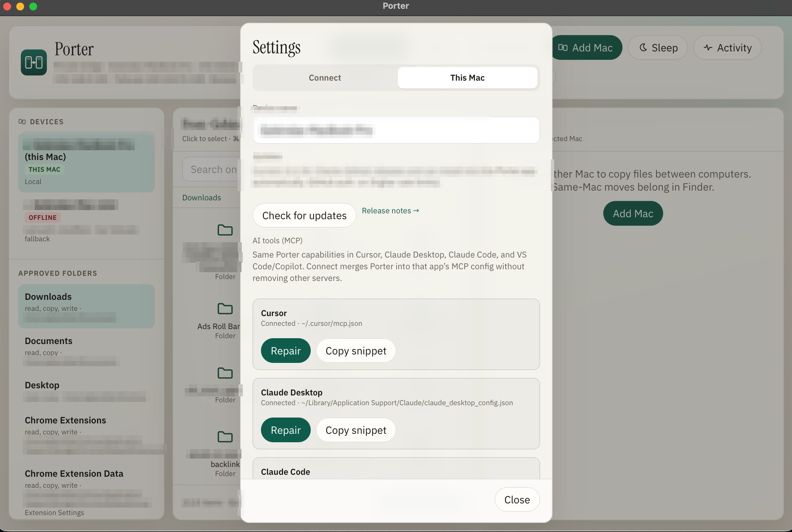
Task: Open the Chrome Extension Data folder
Action: click(86, 492)
